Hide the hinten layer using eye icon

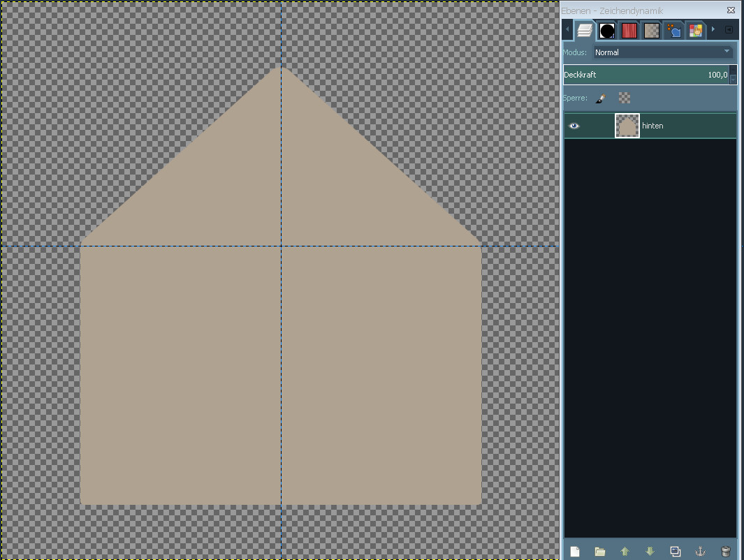click(574, 126)
